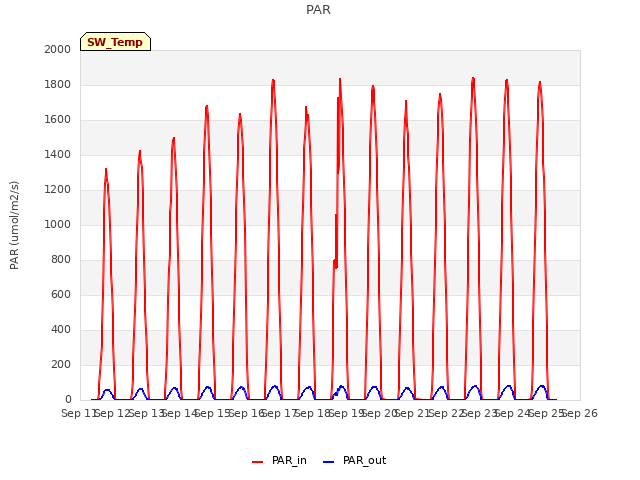Viewport: 640px width, 480px height.
Task: Select the 2000 y-axis tick label
Action: point(58,49)
